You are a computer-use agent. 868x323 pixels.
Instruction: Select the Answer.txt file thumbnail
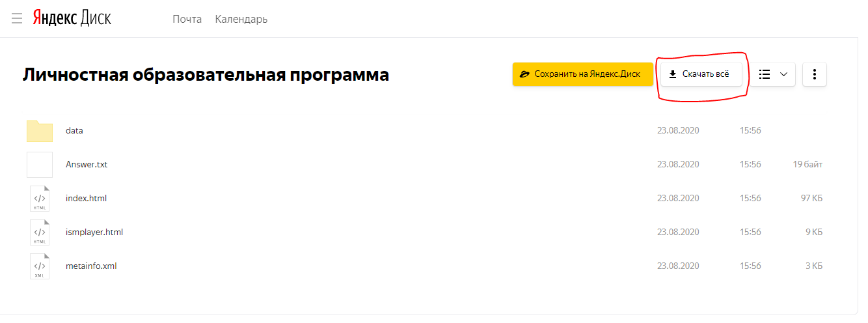[40, 165]
